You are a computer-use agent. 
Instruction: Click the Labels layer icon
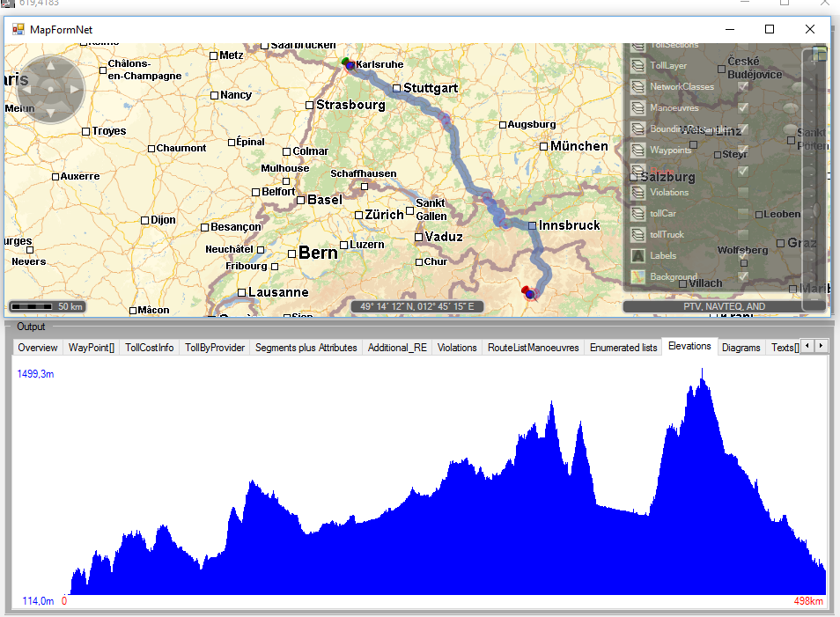tap(639, 256)
